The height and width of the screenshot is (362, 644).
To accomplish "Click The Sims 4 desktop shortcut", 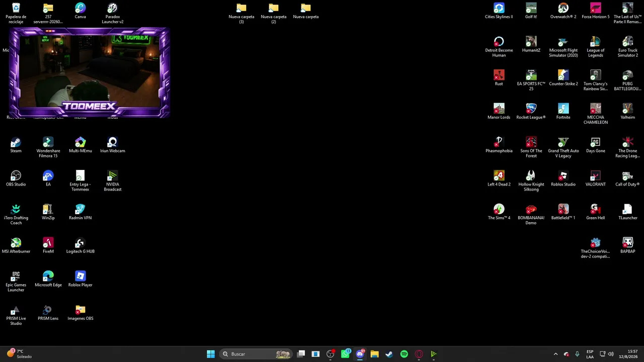I will click(x=499, y=212).
